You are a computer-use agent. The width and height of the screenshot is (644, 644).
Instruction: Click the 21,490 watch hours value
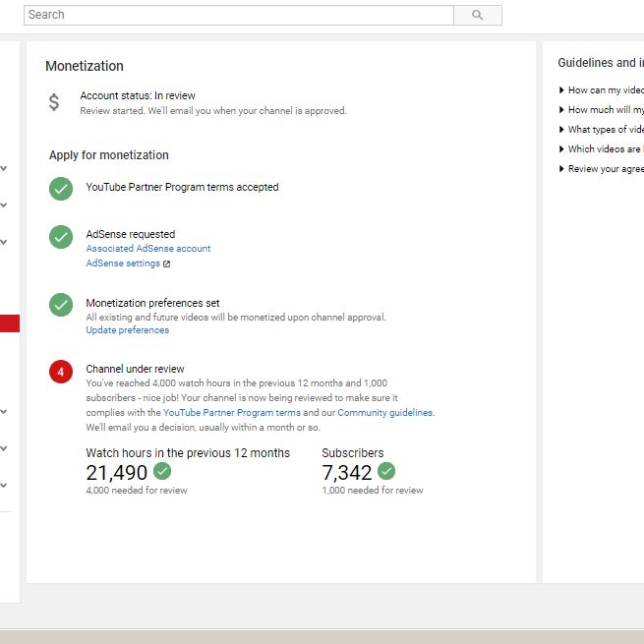point(117,473)
